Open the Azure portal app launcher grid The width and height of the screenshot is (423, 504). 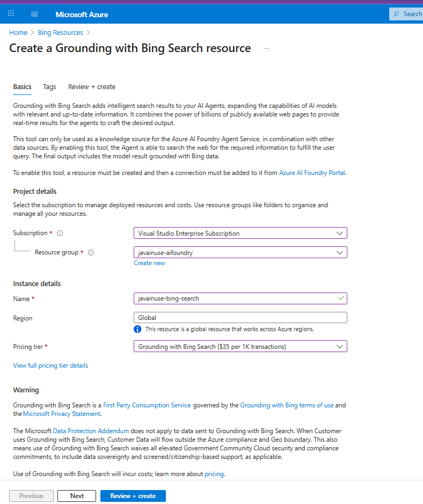point(11,13)
